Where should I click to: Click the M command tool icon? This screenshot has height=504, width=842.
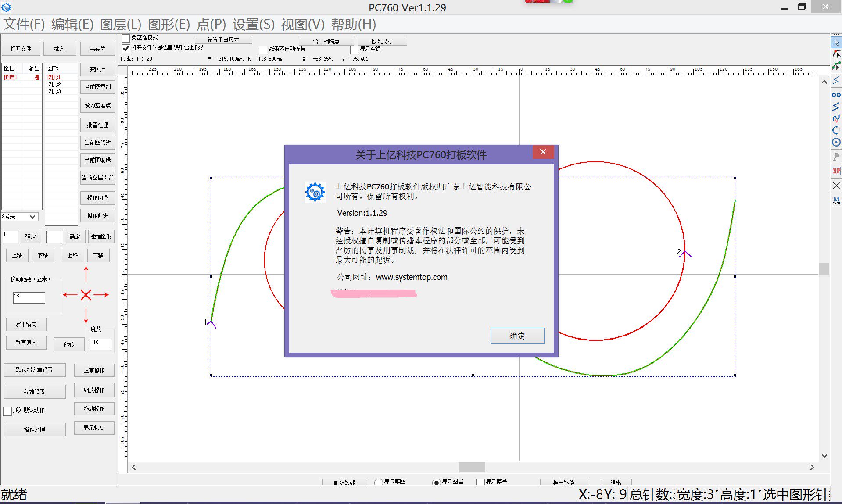click(836, 200)
